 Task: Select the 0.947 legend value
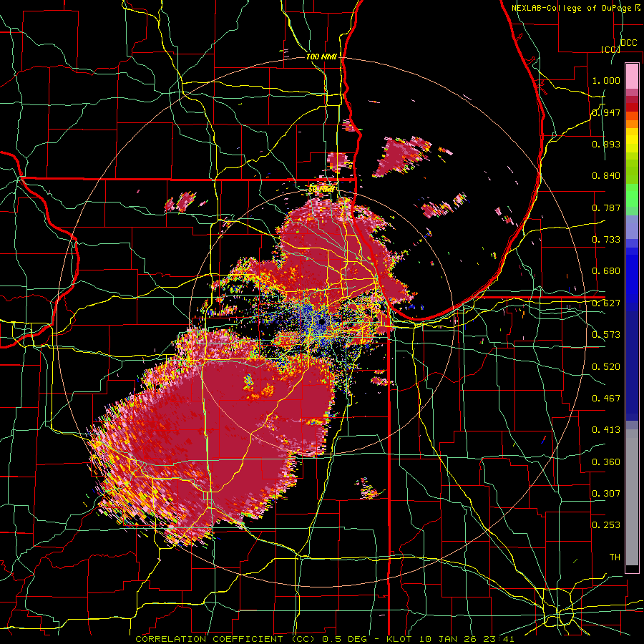tap(606, 112)
